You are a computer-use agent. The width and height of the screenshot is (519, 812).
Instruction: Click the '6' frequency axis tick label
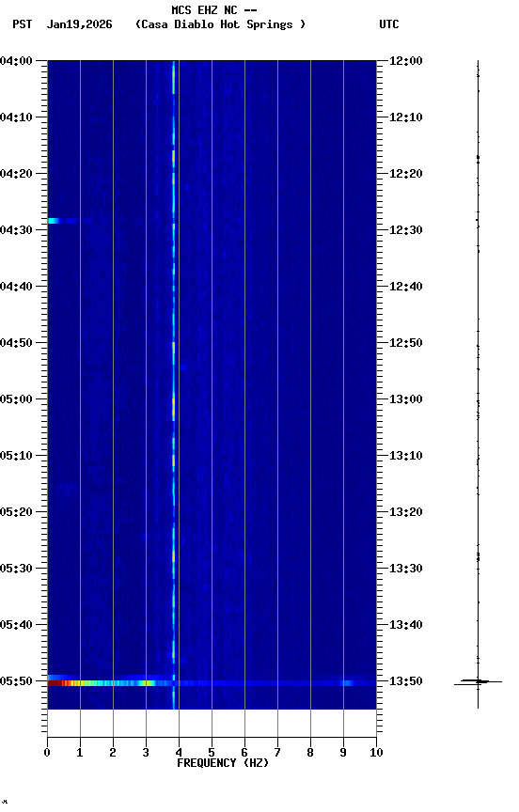(244, 753)
